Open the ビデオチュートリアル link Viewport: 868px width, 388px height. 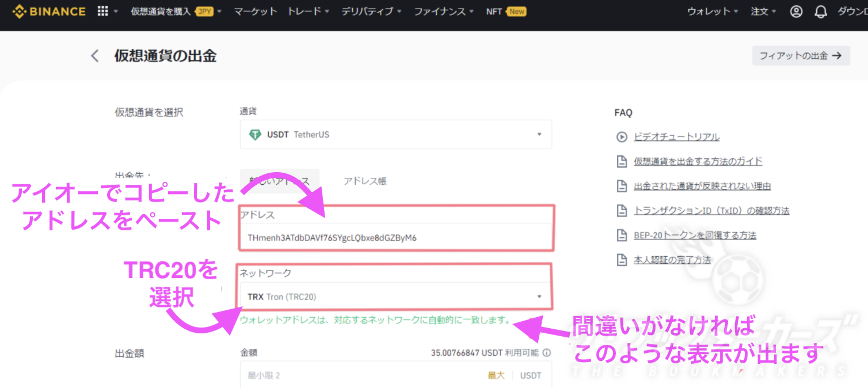676,137
